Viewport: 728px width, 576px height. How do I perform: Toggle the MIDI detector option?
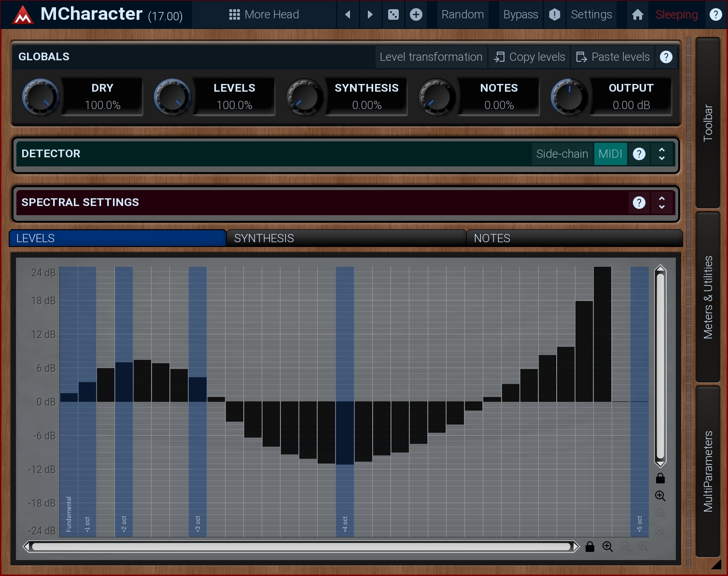coord(610,154)
